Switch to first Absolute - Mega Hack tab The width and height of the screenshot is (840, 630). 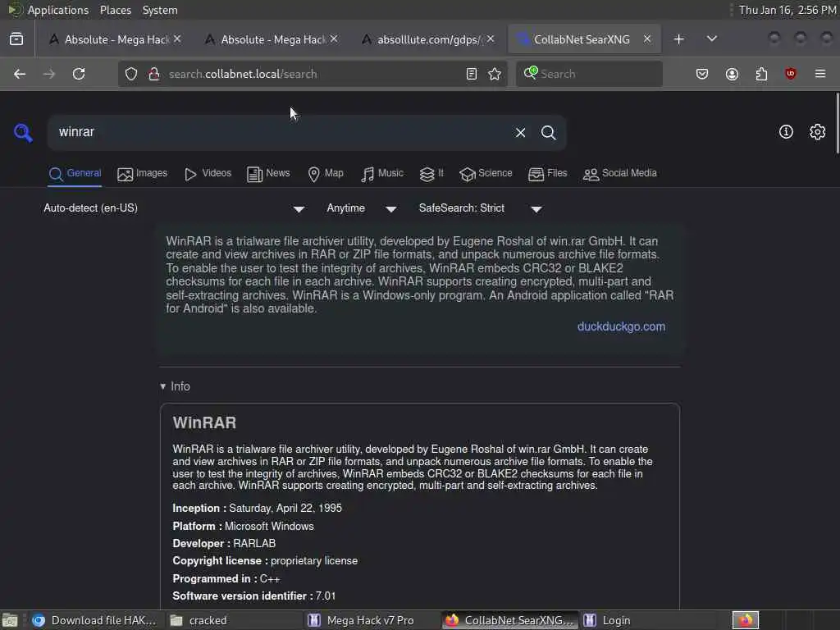(x=113, y=39)
